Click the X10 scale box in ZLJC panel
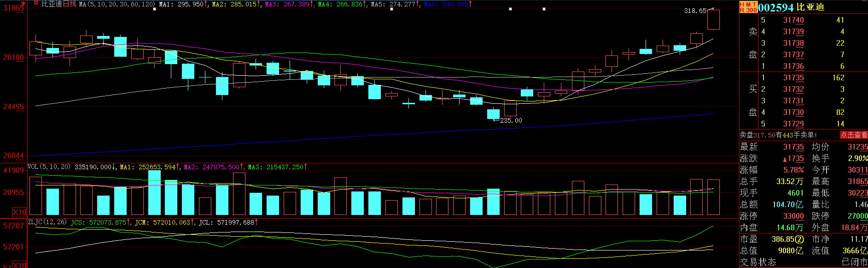 19,265
